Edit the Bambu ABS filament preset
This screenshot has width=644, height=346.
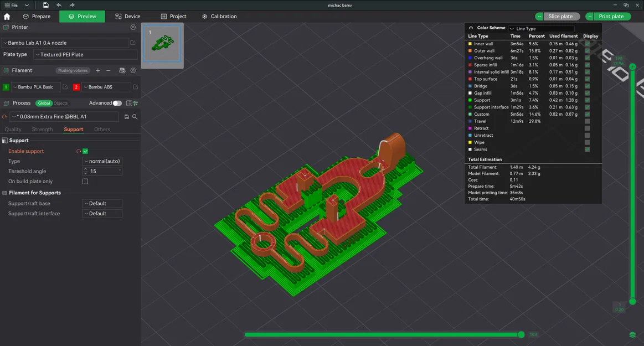(135, 87)
